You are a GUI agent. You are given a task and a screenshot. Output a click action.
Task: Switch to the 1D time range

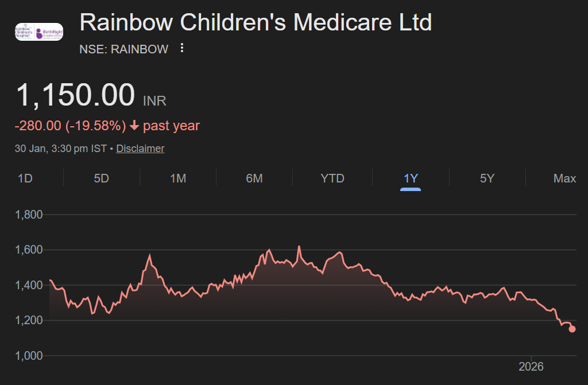[x=25, y=178]
